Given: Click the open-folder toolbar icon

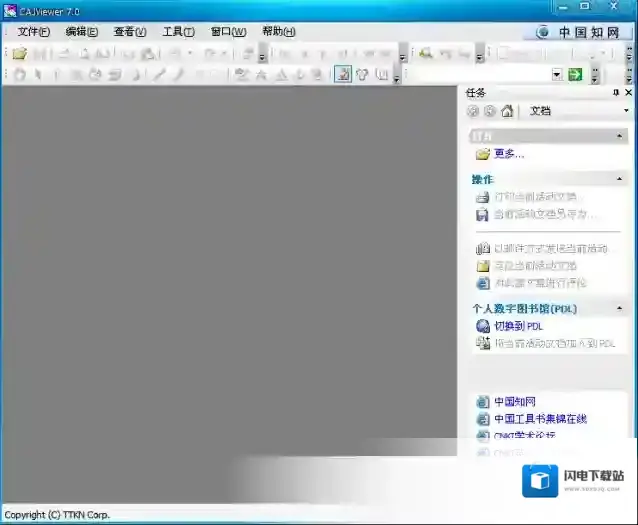Looking at the screenshot, I should click(x=19, y=53).
